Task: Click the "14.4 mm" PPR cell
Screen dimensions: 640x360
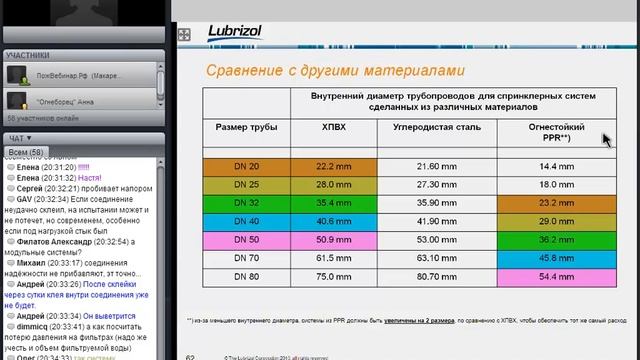Action: (x=556, y=167)
